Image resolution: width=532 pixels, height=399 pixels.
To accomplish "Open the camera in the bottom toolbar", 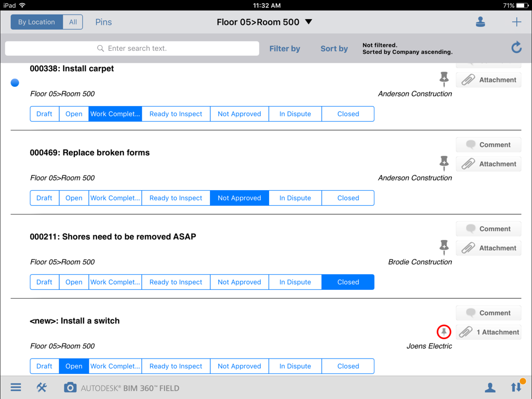I will 70,387.
